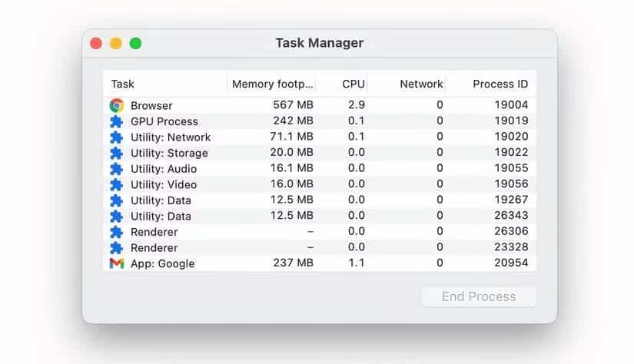Click the puzzle icon of Renderer 26306
Screen dimensions: 634x364
pos(117,232)
